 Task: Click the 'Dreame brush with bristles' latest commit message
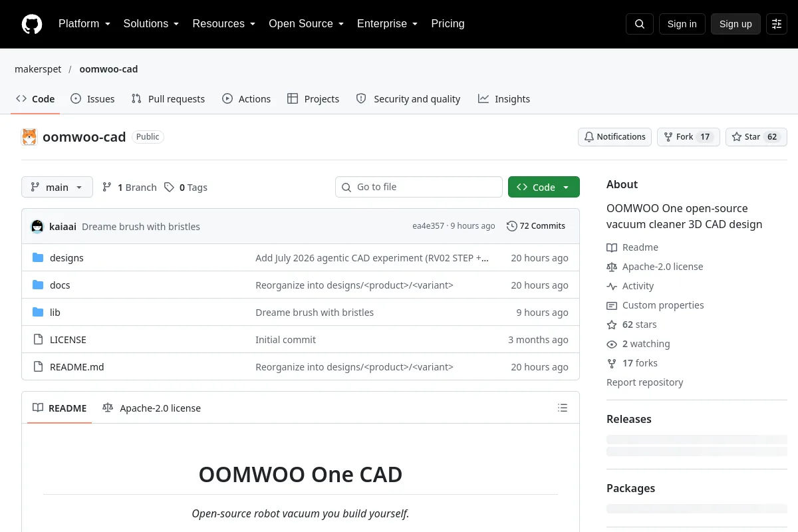pos(141,227)
